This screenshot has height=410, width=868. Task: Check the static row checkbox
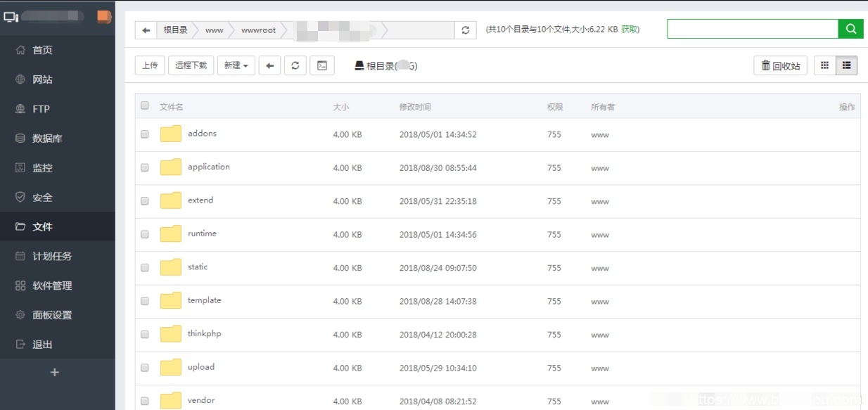pyautogui.click(x=145, y=268)
